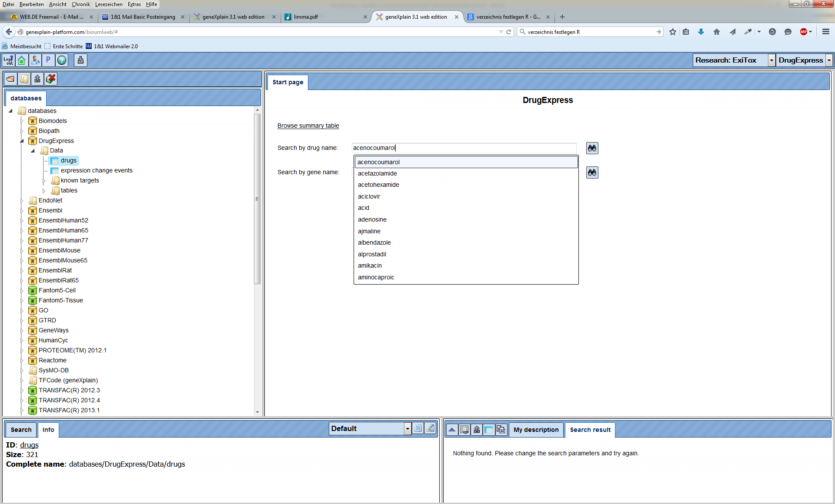Expand the Biomodels database node
835x504 pixels.
(x=22, y=121)
